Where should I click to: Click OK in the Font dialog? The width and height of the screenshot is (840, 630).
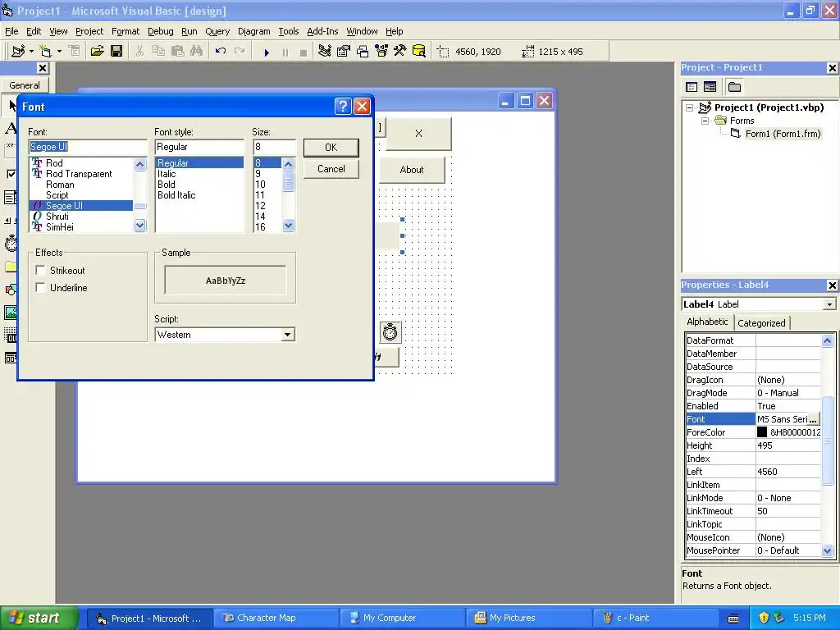click(331, 148)
